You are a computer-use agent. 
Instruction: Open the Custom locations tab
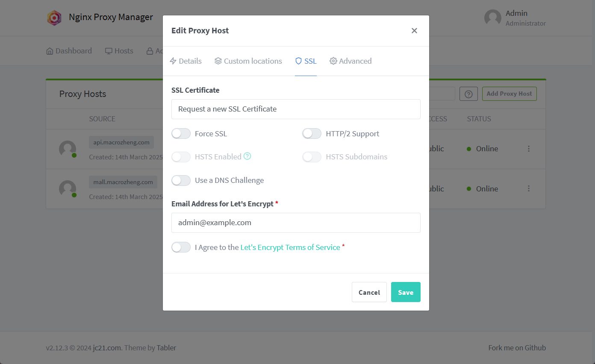coord(248,61)
